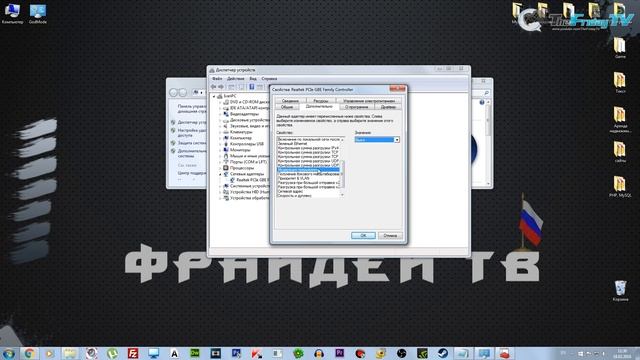The width and height of the screenshot is (640, 360).
Task: Open Dreamweaver from taskbar
Action: tap(195, 353)
